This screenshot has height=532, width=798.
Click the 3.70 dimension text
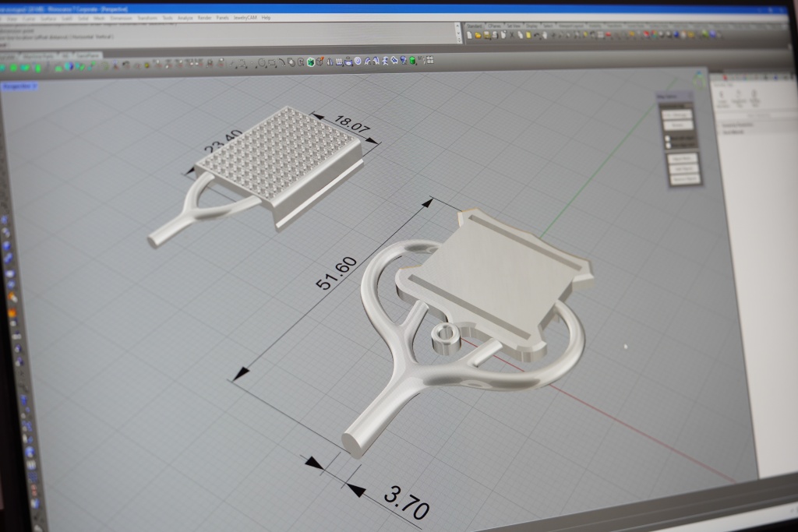pos(407,502)
